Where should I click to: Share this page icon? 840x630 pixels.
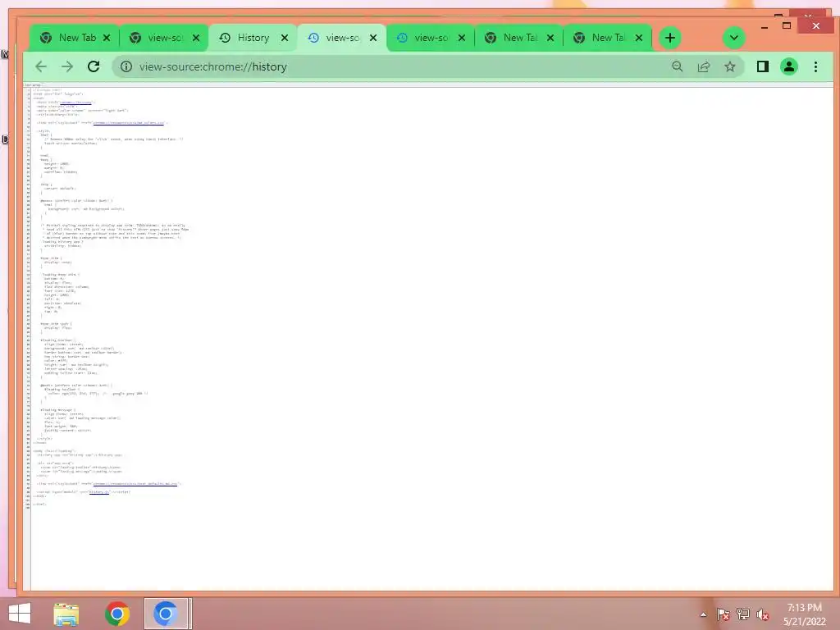coord(703,66)
